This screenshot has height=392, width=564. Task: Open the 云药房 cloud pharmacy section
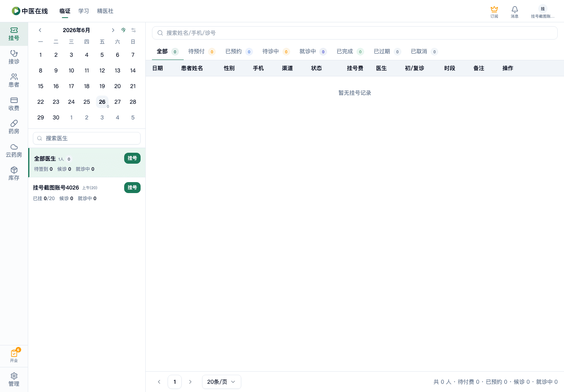click(14, 150)
